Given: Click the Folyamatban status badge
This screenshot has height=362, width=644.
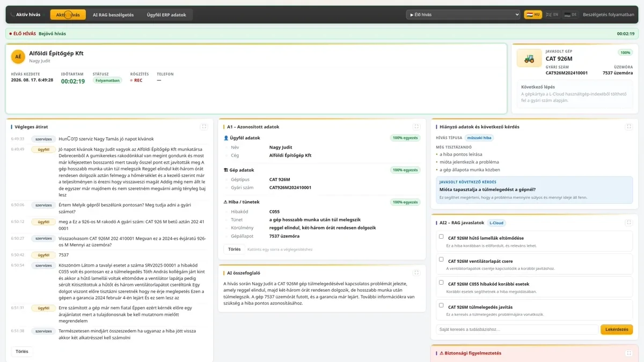Looking at the screenshot, I should (x=107, y=80).
